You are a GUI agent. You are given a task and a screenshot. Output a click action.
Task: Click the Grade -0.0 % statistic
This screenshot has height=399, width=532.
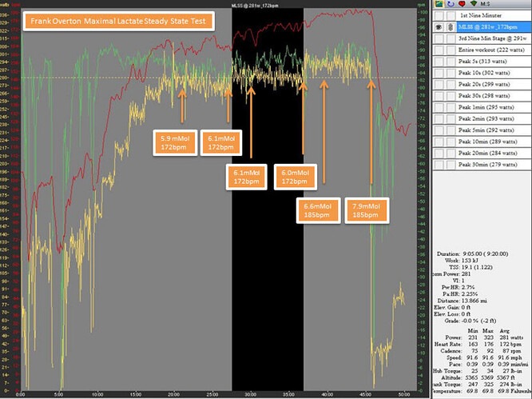point(470,321)
